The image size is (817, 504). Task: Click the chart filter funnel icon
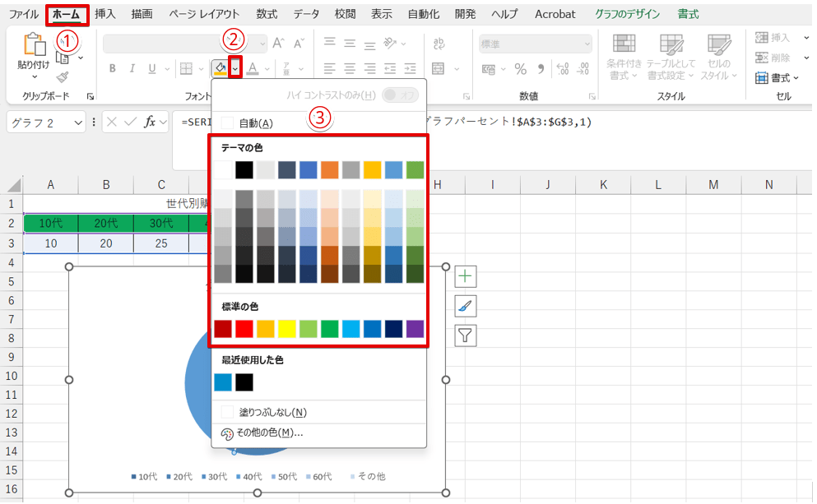click(x=466, y=335)
